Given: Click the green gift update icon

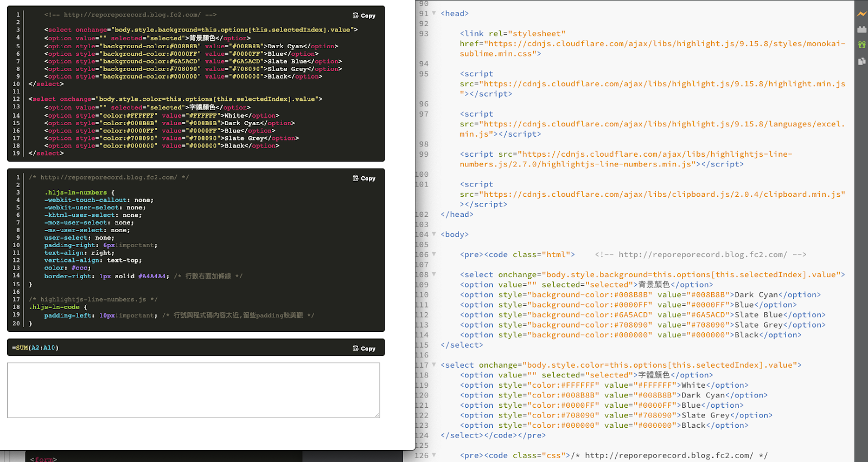Looking at the screenshot, I should click(861, 45).
